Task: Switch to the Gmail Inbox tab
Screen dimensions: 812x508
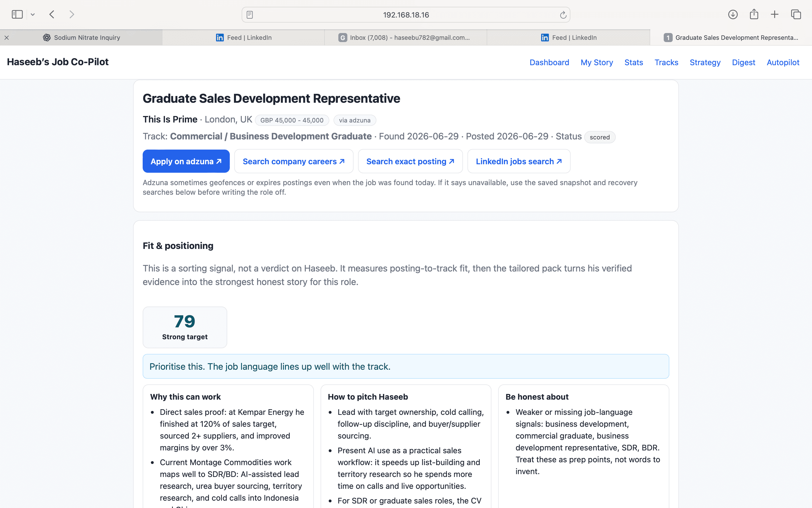Action: click(406, 38)
